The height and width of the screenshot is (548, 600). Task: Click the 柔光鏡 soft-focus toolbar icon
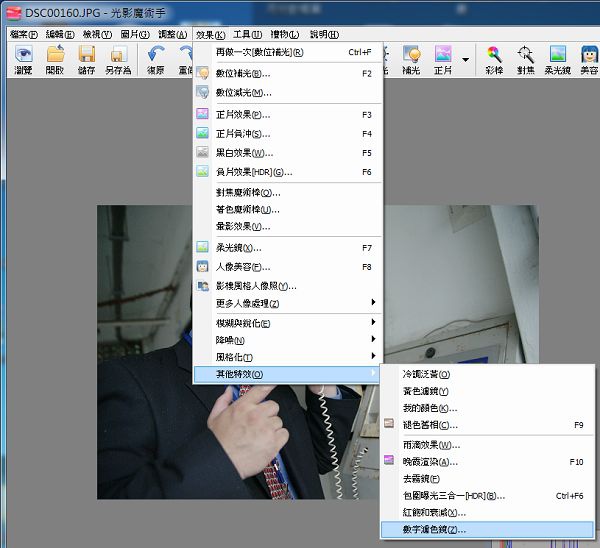tap(558, 59)
